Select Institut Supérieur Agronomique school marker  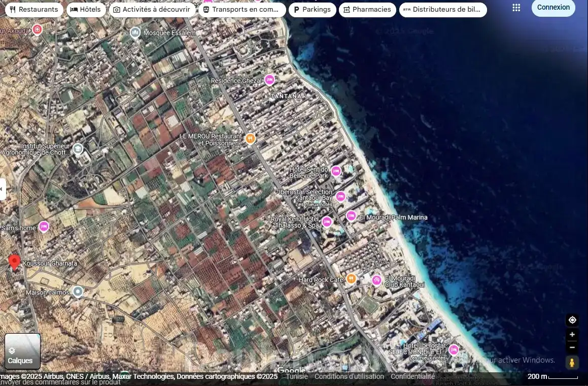click(78, 149)
